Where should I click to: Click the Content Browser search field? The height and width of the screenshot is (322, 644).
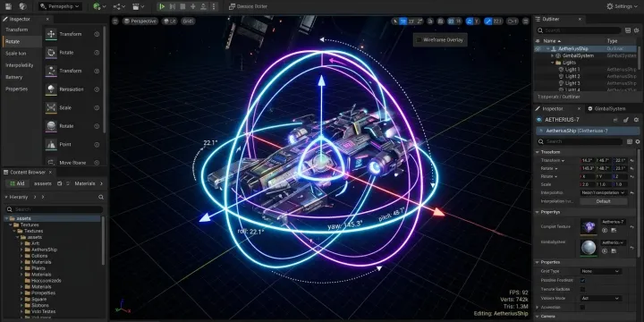[55, 209]
